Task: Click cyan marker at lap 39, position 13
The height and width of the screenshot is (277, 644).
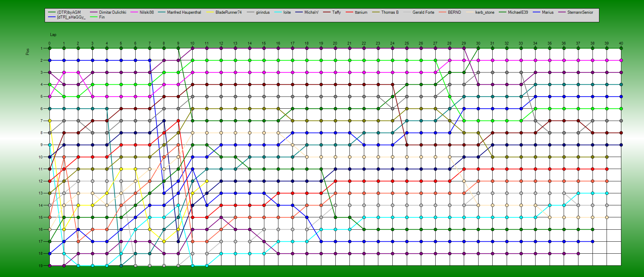Action: click(607, 193)
